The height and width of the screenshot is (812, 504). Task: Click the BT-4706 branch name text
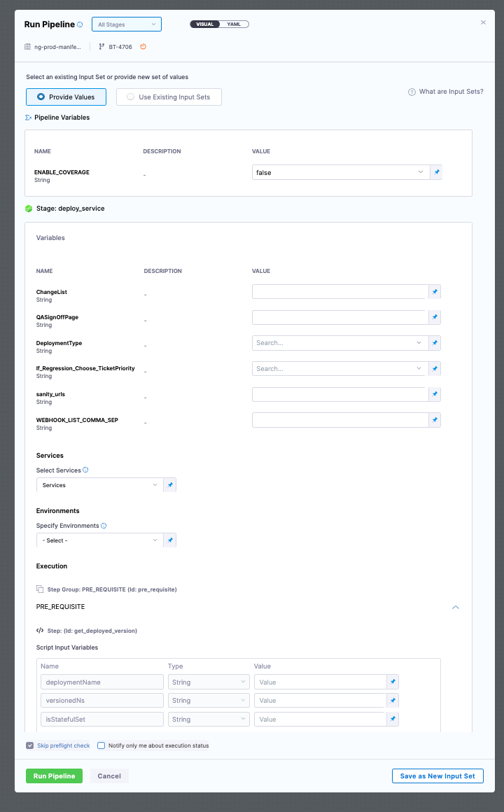pyautogui.click(x=120, y=47)
